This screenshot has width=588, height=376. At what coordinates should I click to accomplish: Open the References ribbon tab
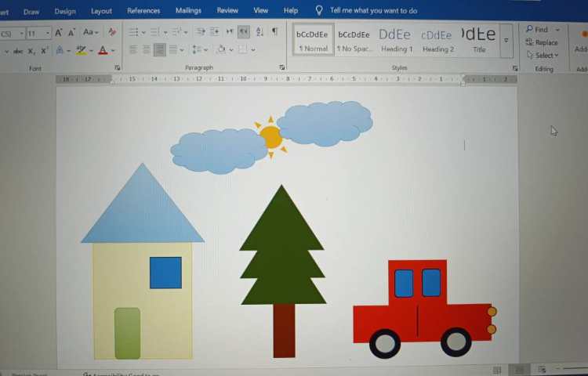pos(143,11)
